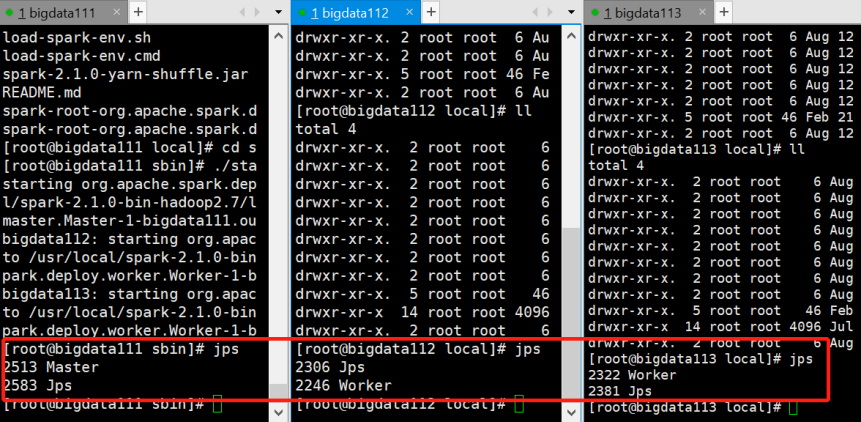The width and height of the screenshot is (861, 422).
Task: Click '5 root root 46 Feb 21' line in bigdata113
Action: pos(721,116)
